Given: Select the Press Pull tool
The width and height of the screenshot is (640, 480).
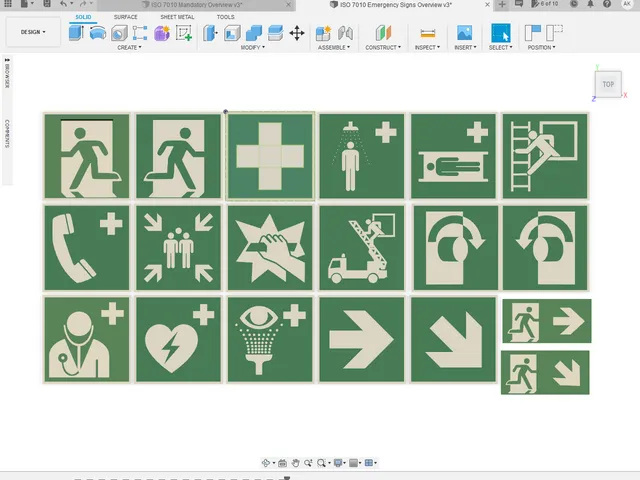Looking at the screenshot, I should (x=210, y=33).
